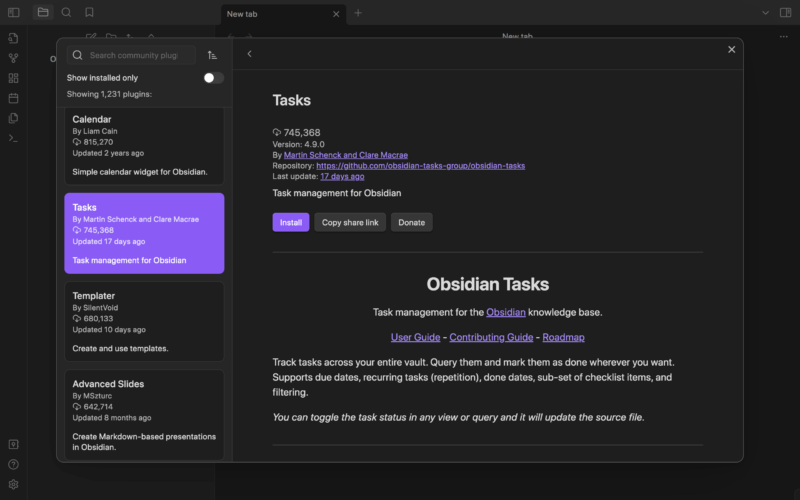
Task: Click the Donate button
Action: [412, 222]
